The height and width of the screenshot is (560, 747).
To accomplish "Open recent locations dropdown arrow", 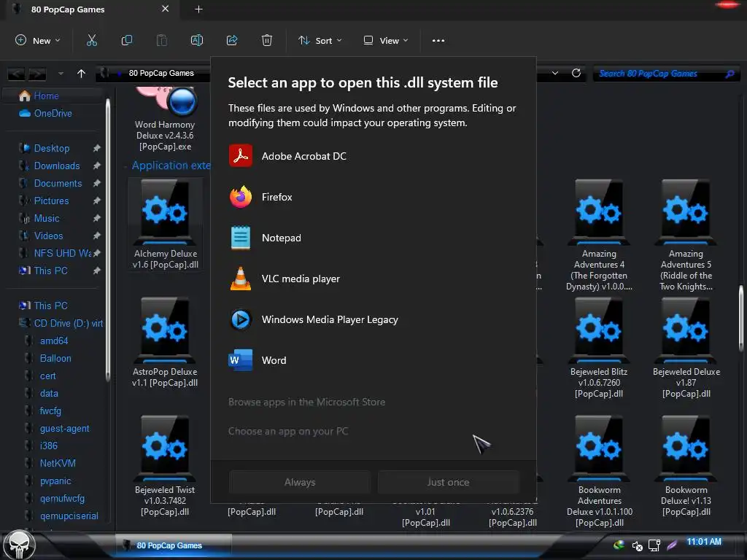I will tap(61, 74).
